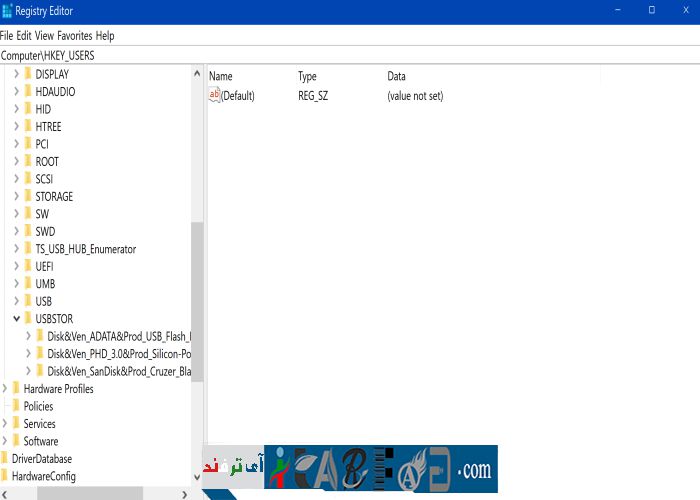Select the Disk&Ven_SanDisk key
700x500 pixels.
pos(119,371)
